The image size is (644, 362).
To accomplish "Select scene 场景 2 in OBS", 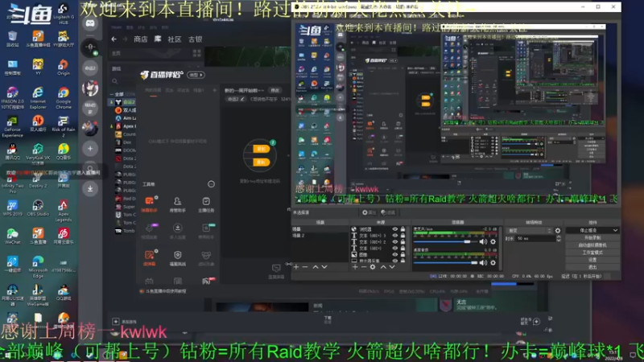I will 320,236.
